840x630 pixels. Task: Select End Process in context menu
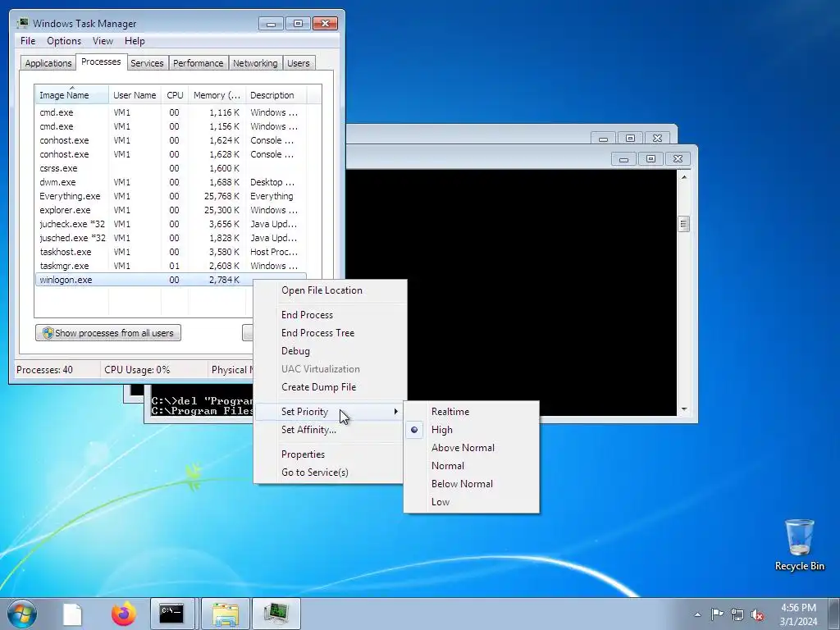tap(329, 315)
